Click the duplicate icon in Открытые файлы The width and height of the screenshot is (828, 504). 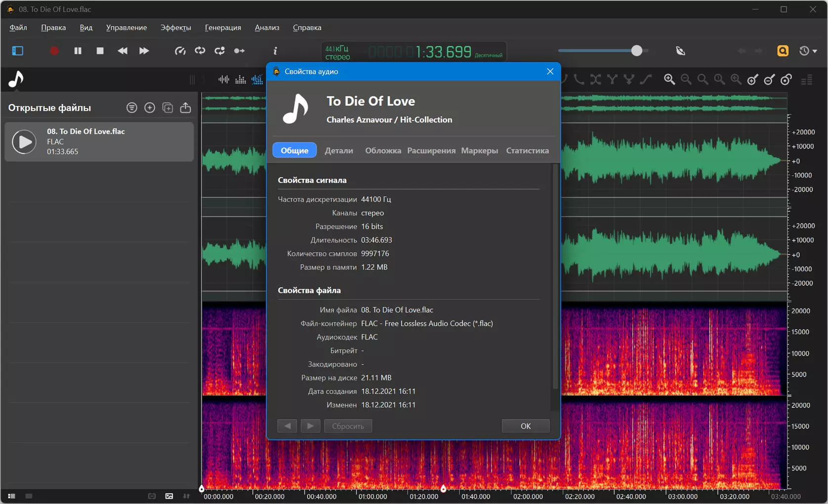click(x=168, y=108)
